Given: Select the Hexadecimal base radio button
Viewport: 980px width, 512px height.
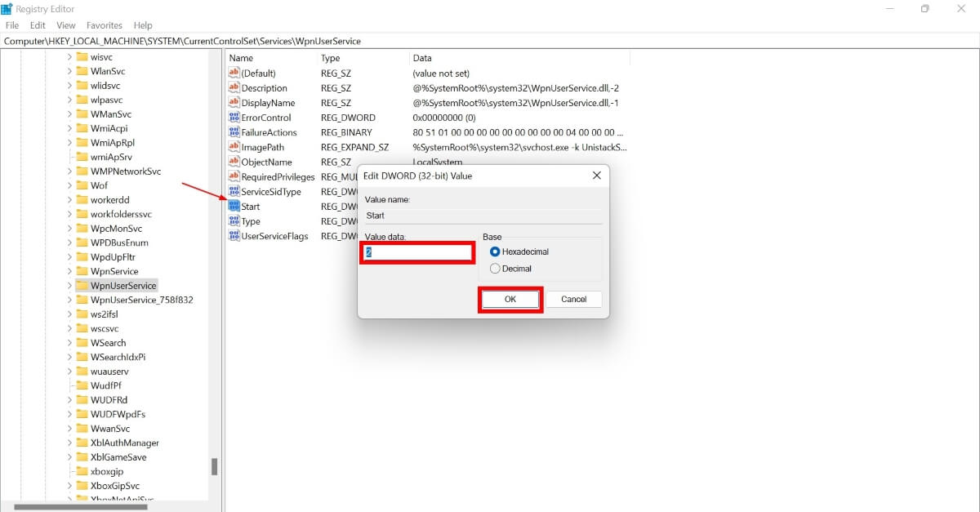Looking at the screenshot, I should pyautogui.click(x=497, y=252).
